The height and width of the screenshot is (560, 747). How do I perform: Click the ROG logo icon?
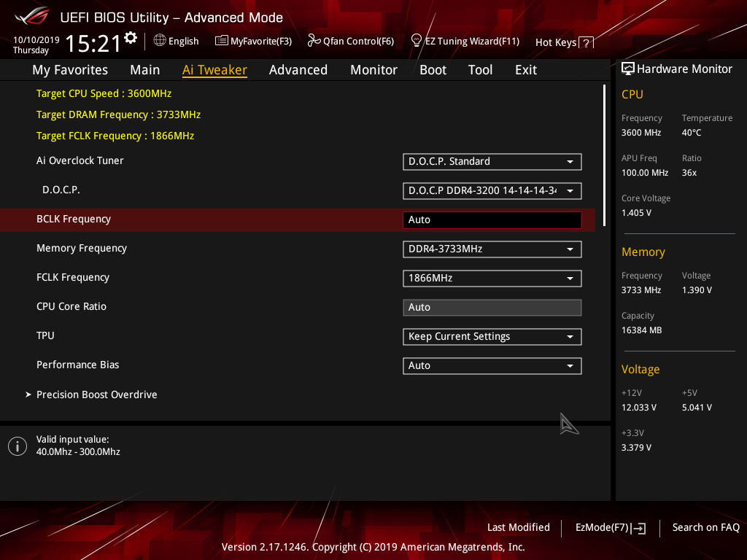point(32,16)
